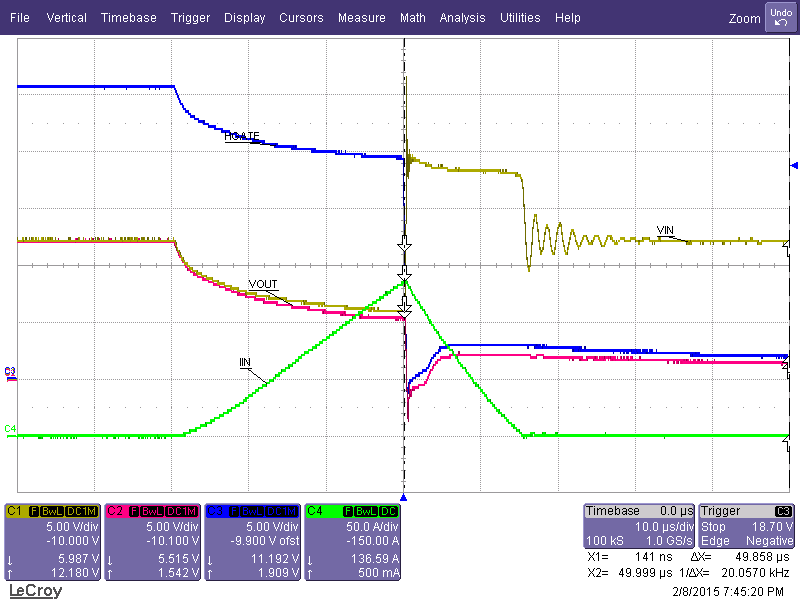Expand the Math menu

pyautogui.click(x=412, y=18)
